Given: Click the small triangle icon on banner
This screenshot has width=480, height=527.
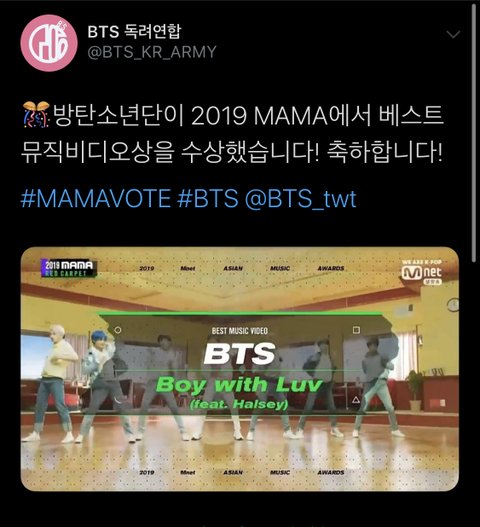Looking at the screenshot, I should click(x=356, y=400).
